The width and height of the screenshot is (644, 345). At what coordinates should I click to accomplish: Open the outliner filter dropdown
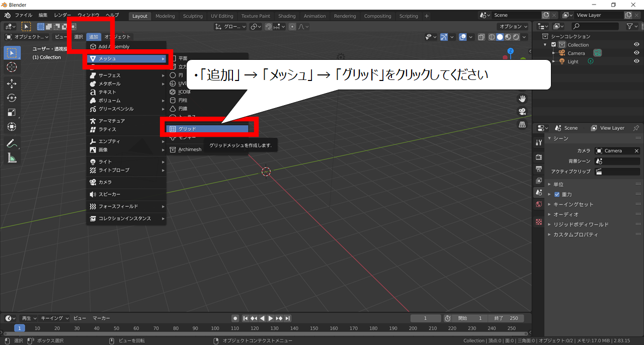[632, 26]
